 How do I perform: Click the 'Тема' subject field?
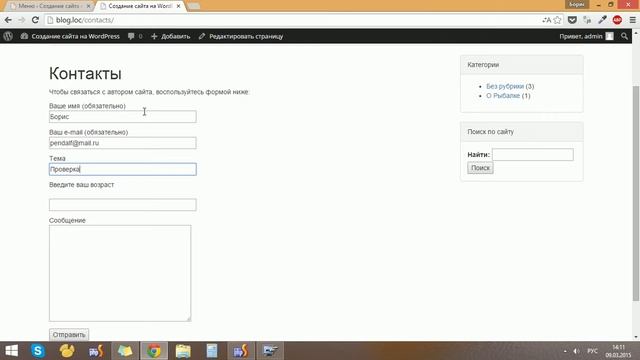point(122,169)
